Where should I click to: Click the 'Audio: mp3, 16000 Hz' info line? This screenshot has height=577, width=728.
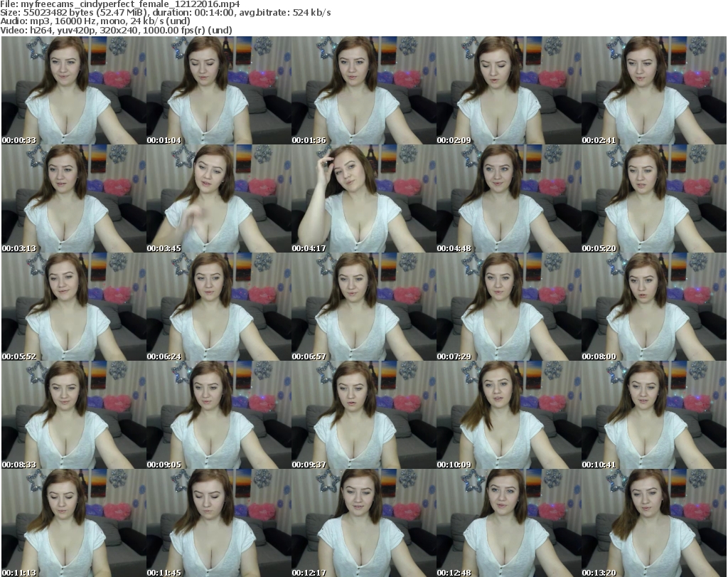[x=95, y=21]
